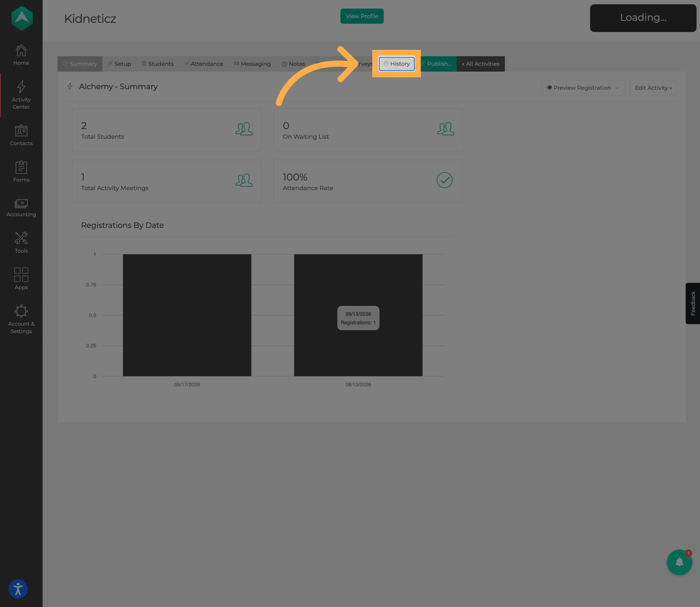
Task: Click the 06/17/2026 registrations bar
Action: (187, 315)
